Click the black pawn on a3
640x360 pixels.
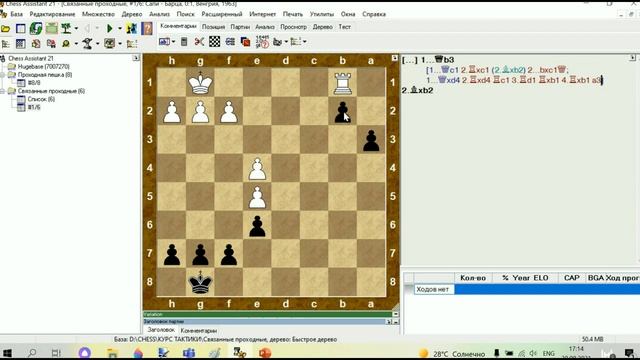coord(371,140)
